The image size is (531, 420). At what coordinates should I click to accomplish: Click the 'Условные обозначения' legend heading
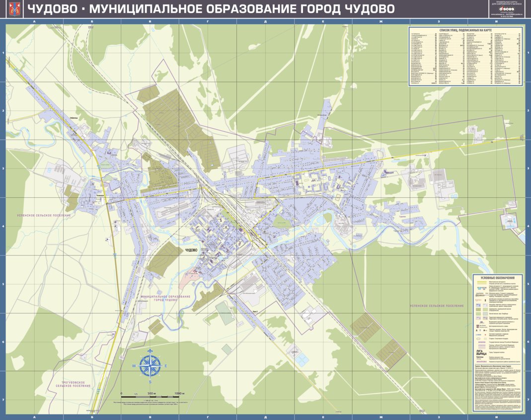pyautogui.click(x=498, y=277)
